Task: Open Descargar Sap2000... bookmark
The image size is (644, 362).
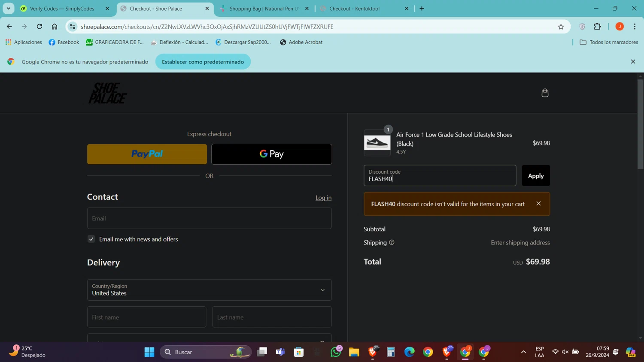Action: [x=243, y=42]
